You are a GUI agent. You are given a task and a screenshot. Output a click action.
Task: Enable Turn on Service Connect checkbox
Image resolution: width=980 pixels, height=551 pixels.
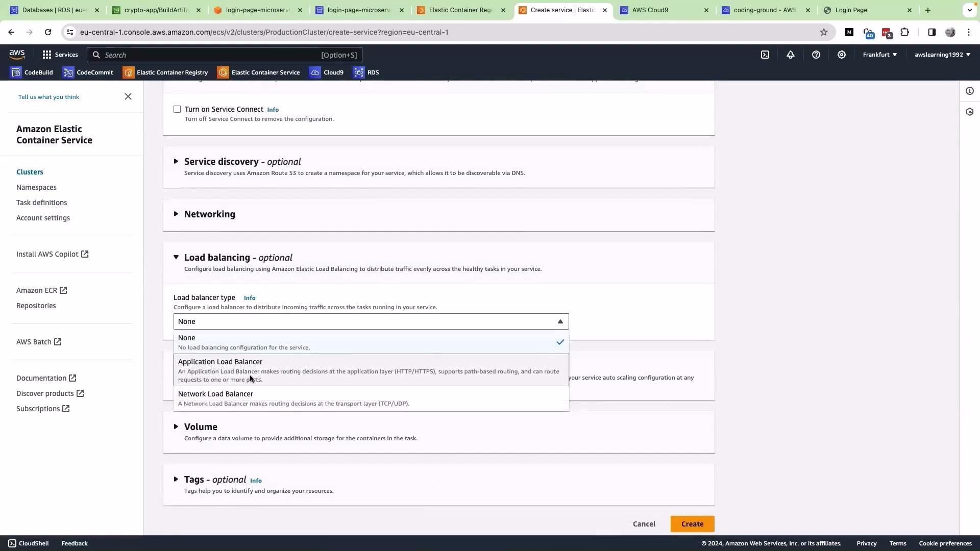coord(177,109)
